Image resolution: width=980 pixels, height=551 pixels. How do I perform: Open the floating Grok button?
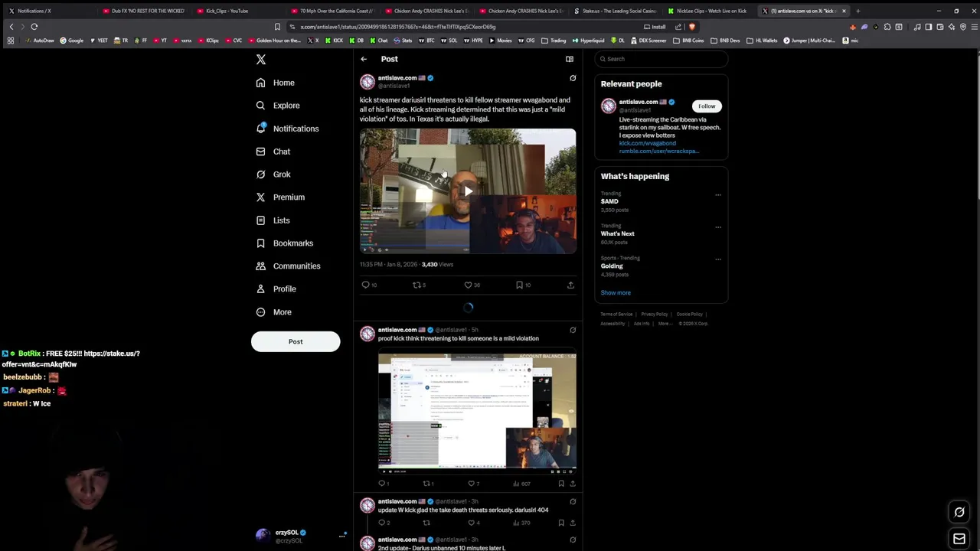(x=959, y=512)
